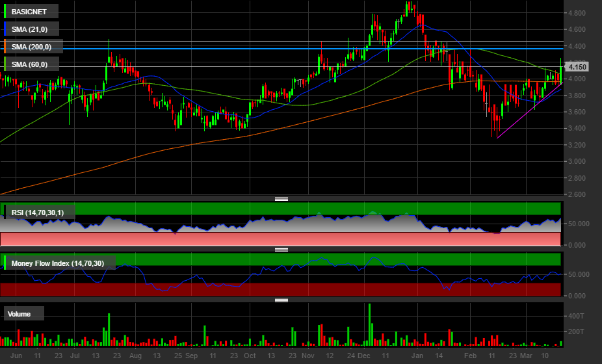Click the current price tag 4.150
602x364 pixels.
tap(577, 67)
